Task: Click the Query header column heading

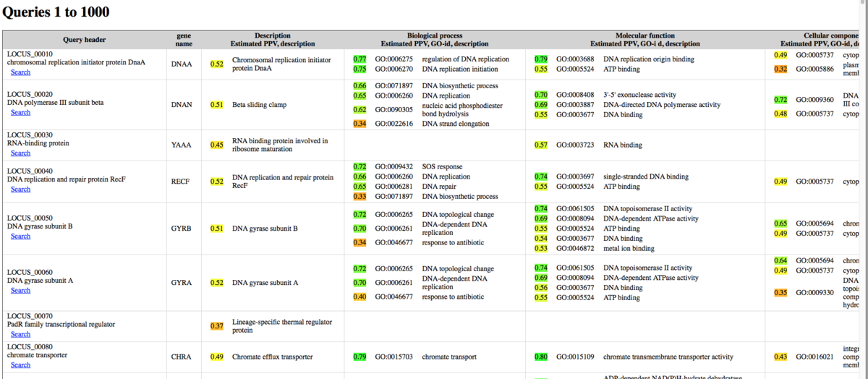Action: 85,40
